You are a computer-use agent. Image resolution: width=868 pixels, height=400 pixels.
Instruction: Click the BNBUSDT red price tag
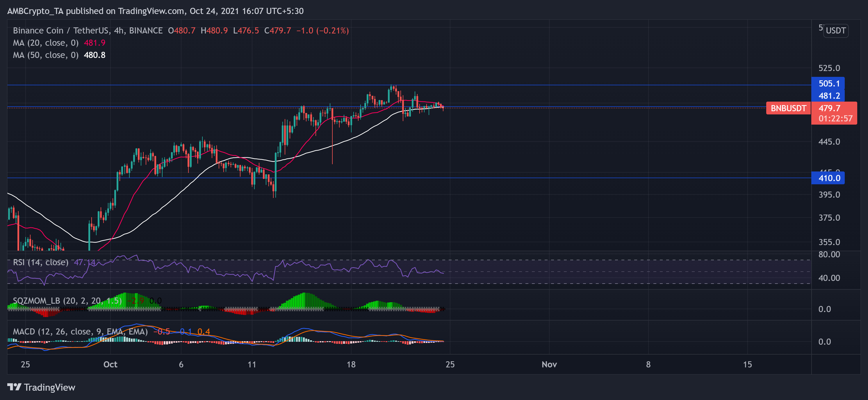coord(788,108)
